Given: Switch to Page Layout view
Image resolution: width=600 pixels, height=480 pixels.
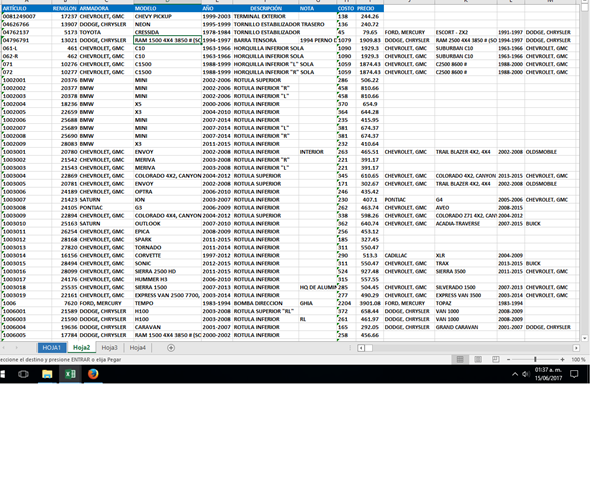Looking at the screenshot, I should pos(478,359).
